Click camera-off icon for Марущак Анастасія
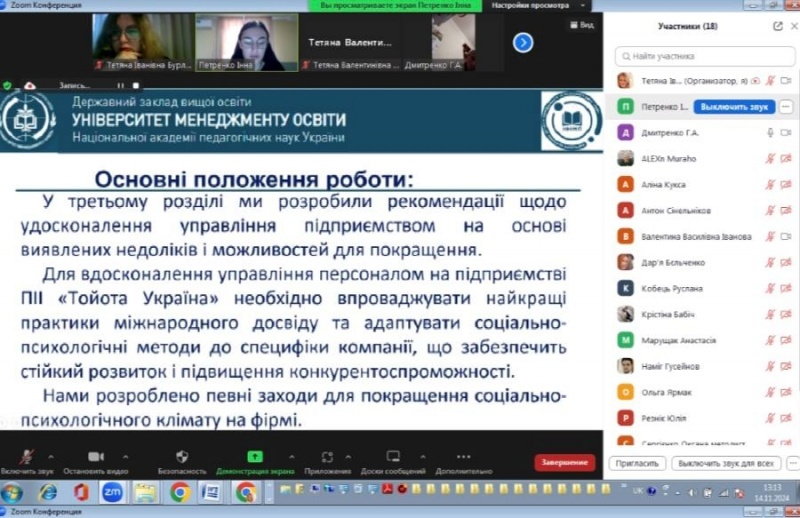 coord(786,340)
